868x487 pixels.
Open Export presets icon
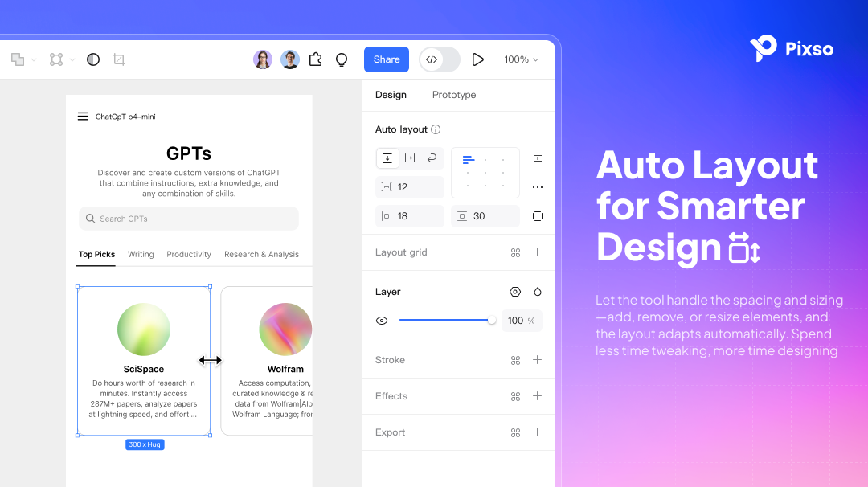[x=515, y=433]
